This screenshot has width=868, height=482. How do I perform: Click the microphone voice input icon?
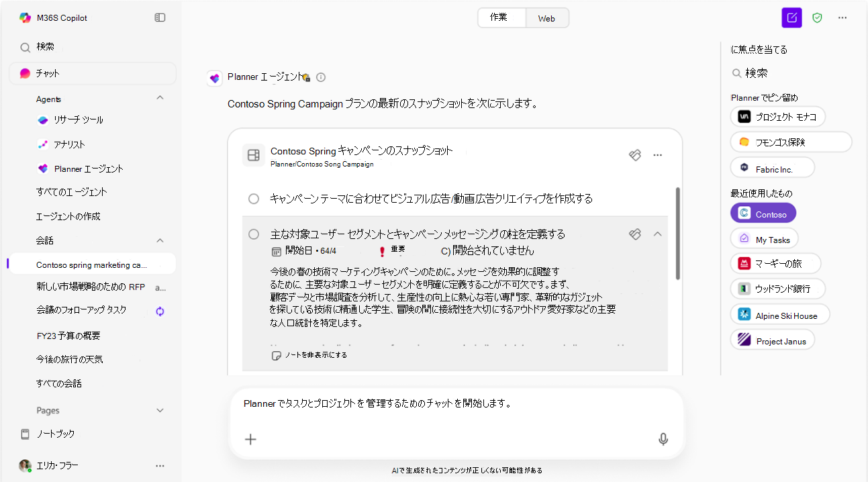pos(663,439)
